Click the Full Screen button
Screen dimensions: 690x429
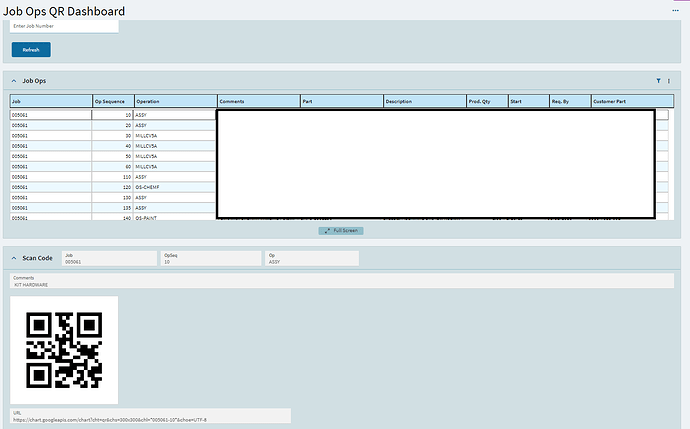click(x=341, y=231)
